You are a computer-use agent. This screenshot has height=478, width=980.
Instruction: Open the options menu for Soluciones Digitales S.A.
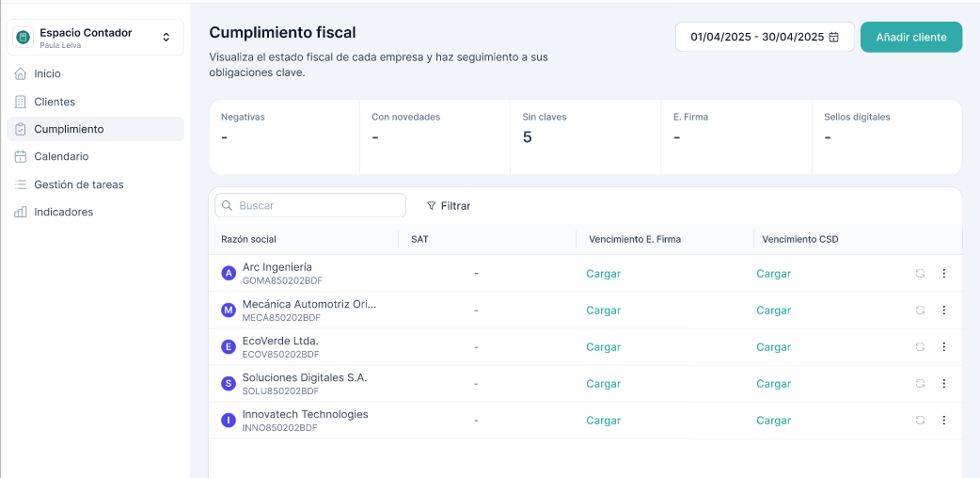943,383
